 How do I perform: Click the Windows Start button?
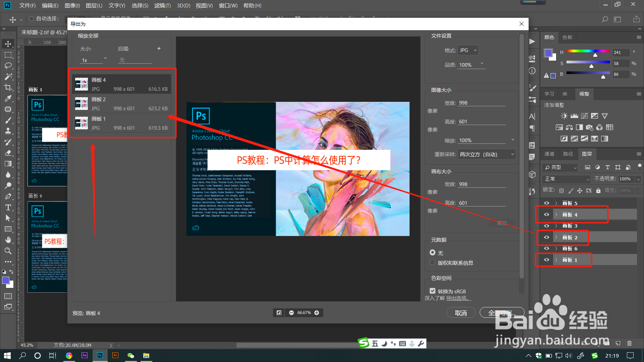coord(7,356)
